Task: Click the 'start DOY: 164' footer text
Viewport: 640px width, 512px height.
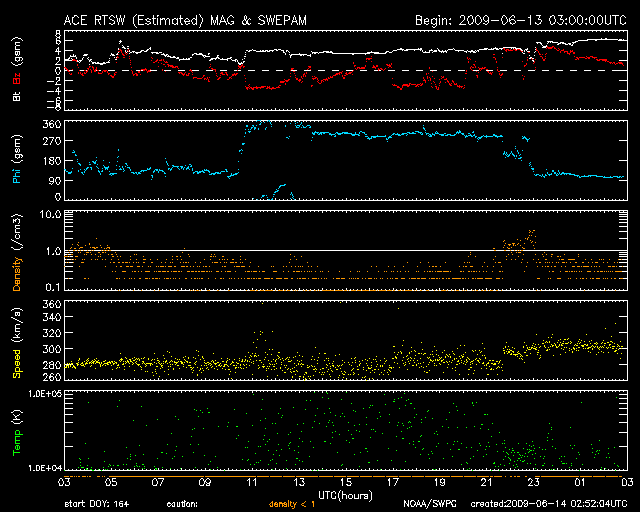Action: coord(97,504)
